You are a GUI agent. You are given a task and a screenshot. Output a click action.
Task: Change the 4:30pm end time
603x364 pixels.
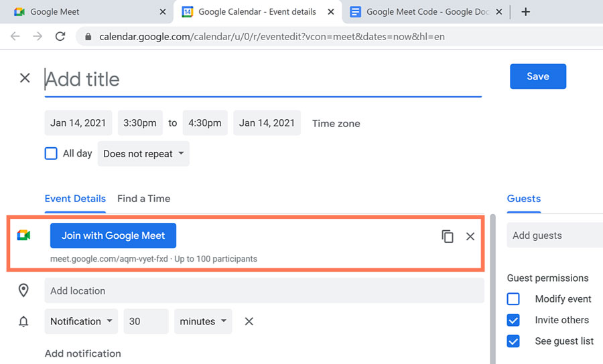click(x=205, y=123)
